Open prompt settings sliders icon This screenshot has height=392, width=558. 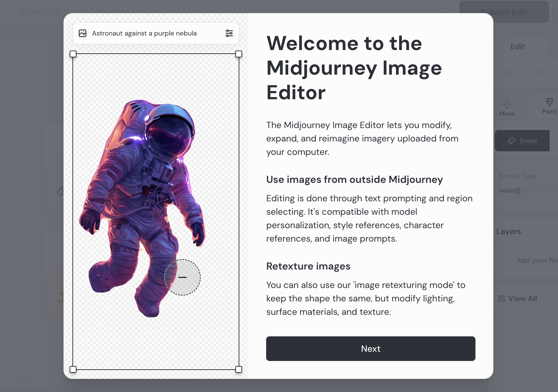[229, 33]
